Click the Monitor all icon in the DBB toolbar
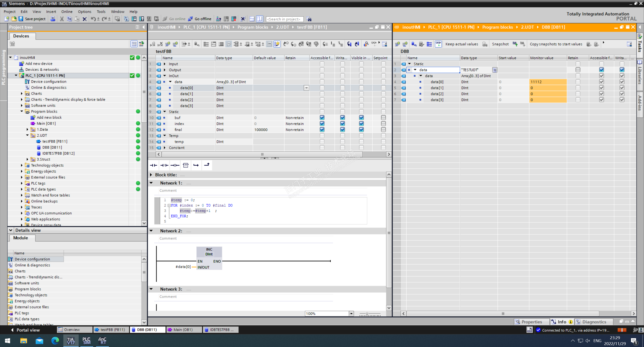 tap(438, 44)
